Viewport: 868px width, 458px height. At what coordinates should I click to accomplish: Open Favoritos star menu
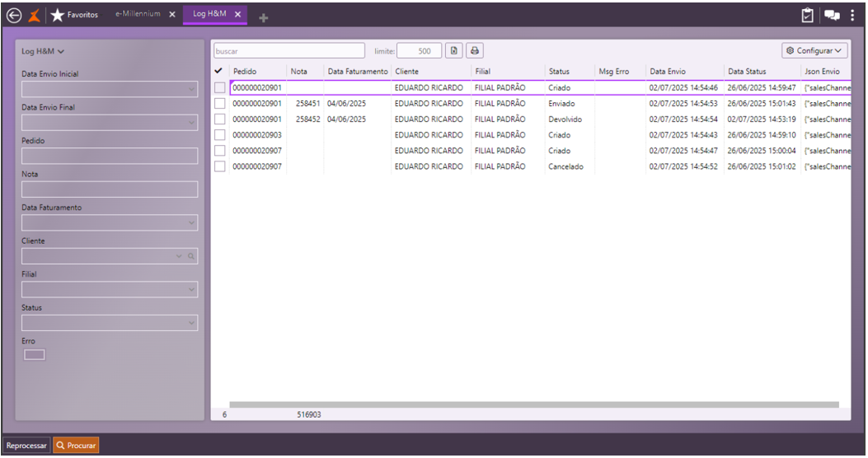[x=74, y=15]
